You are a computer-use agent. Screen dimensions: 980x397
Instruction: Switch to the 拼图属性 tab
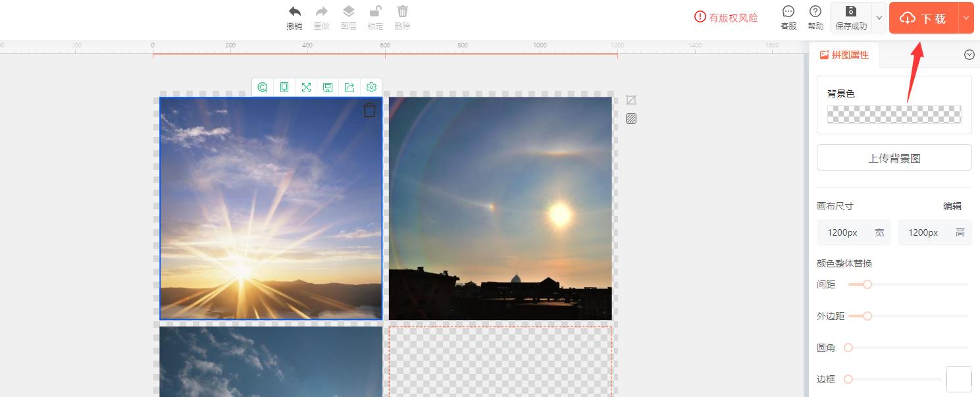coord(844,55)
